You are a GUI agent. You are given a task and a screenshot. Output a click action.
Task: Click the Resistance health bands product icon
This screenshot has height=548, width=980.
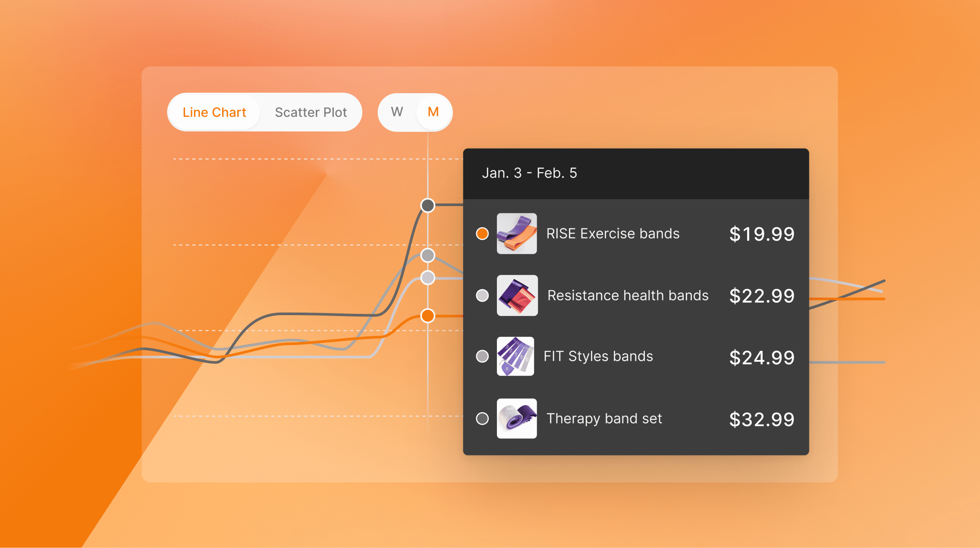pyautogui.click(x=518, y=296)
